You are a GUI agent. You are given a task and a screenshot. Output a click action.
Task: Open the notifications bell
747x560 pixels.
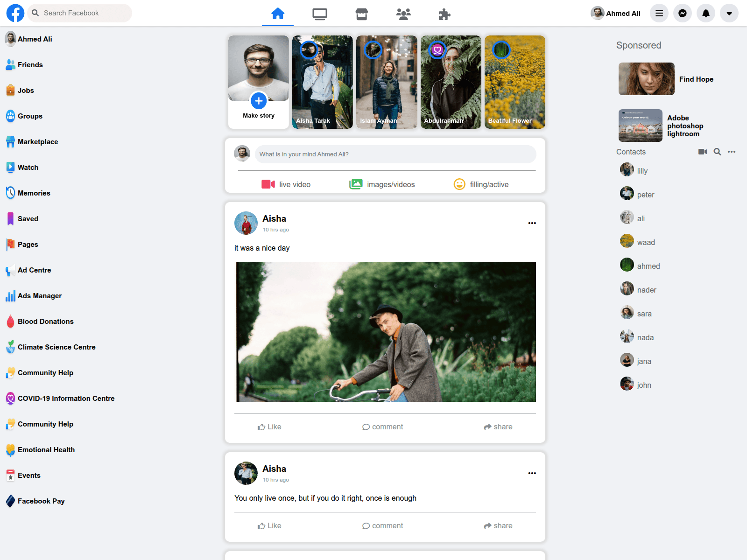pos(705,13)
